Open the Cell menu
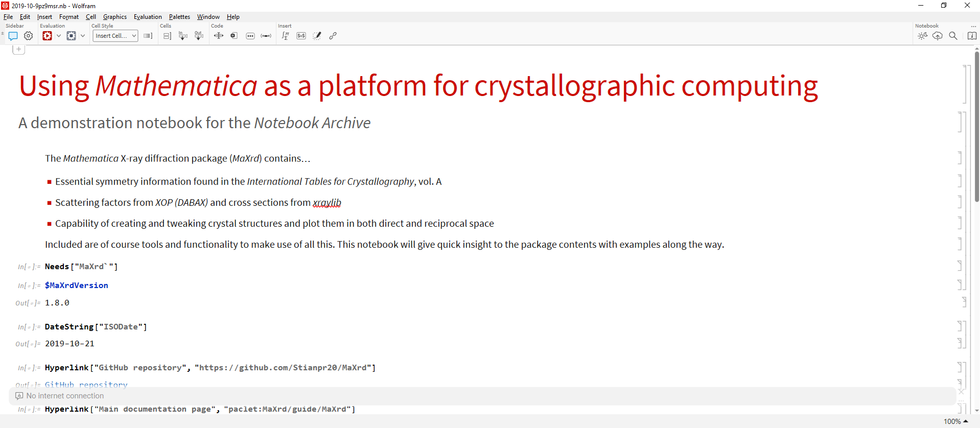Screen dimensions: 980x428 coord(91,17)
